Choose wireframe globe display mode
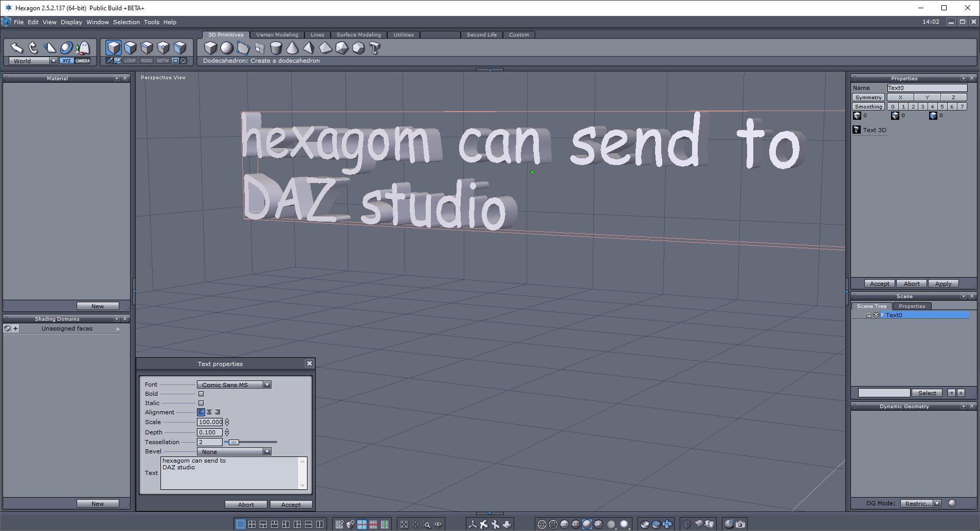Viewport: 980px width, 531px height. pyautogui.click(x=541, y=524)
